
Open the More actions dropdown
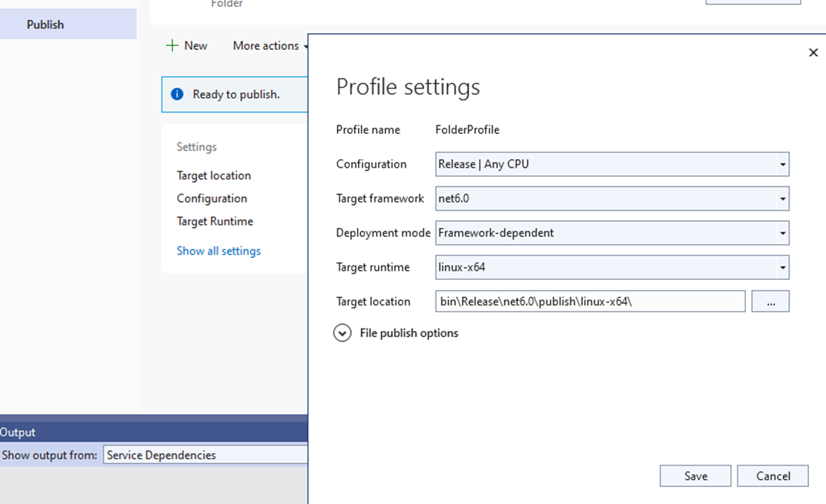click(x=270, y=46)
